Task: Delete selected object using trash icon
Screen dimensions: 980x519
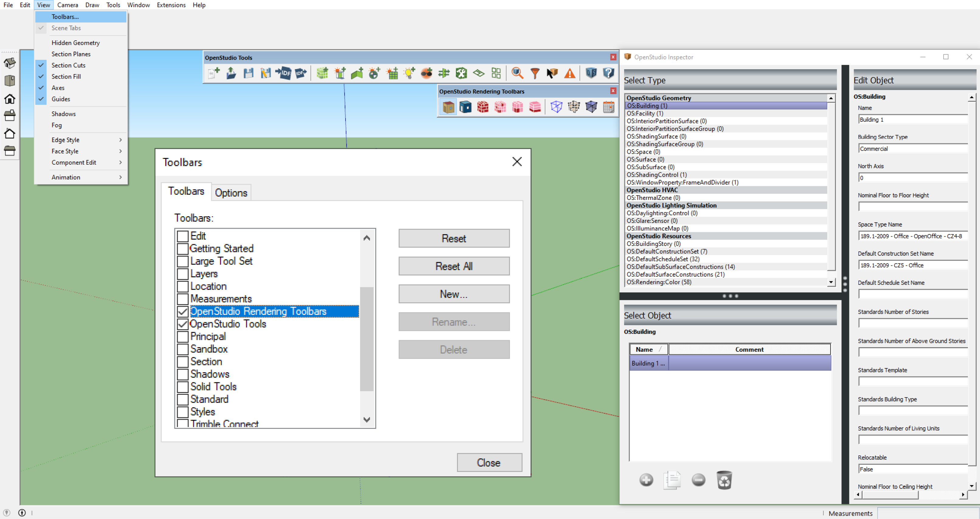Action: (x=724, y=480)
